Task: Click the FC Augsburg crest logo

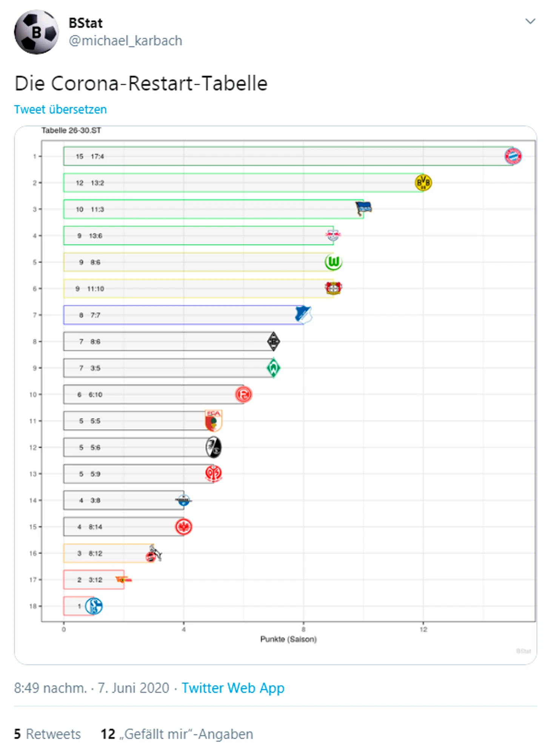Action: (213, 421)
